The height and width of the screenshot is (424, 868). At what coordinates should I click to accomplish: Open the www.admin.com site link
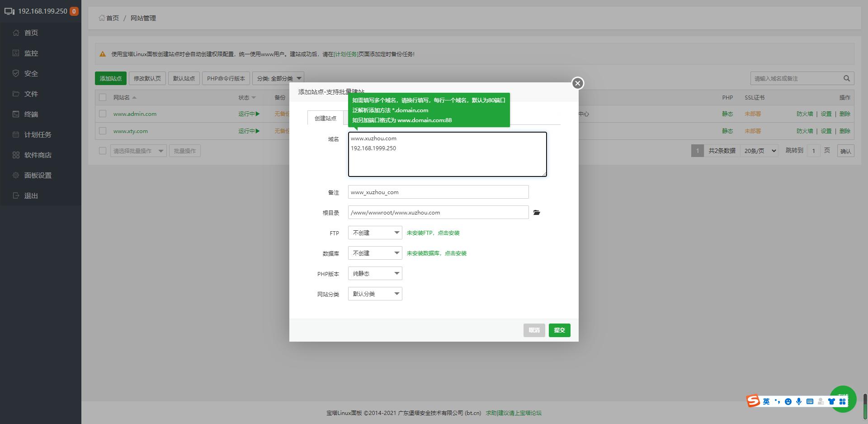135,114
